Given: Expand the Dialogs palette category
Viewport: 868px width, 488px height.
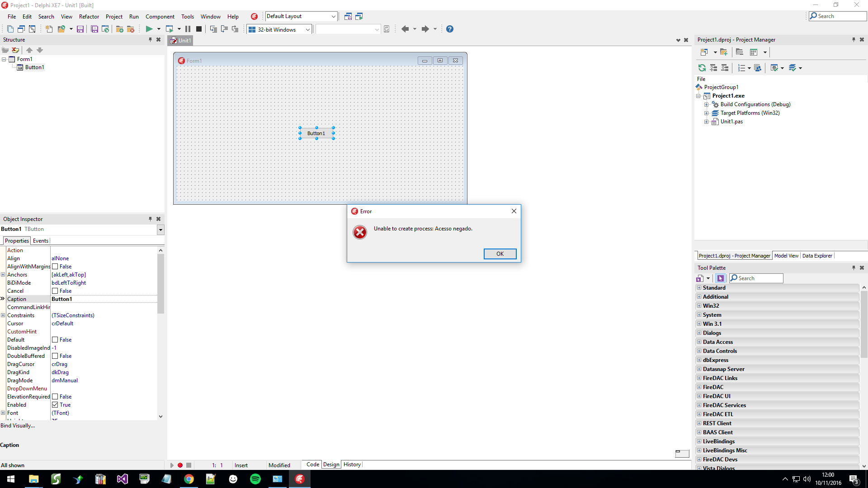Looking at the screenshot, I should (699, 333).
